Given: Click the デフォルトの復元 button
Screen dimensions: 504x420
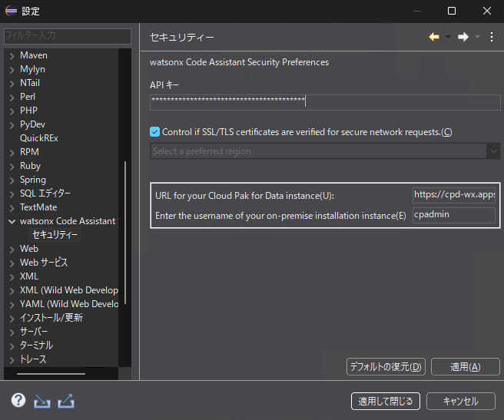Looking at the screenshot, I should (x=386, y=367).
